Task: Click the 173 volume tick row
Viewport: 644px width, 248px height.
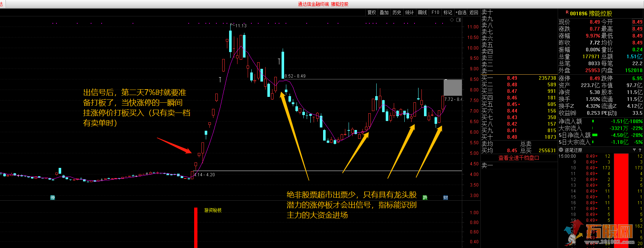Action: (x=601, y=168)
